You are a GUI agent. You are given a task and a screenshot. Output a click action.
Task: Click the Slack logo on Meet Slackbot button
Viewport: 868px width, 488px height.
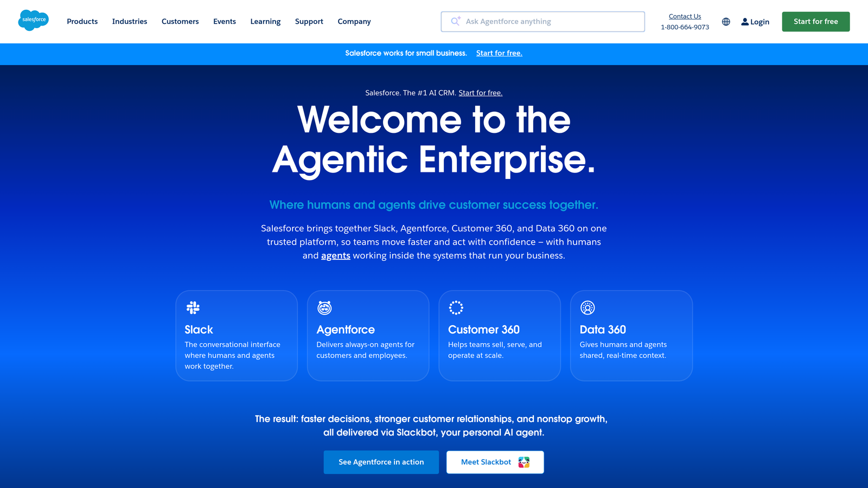524,462
